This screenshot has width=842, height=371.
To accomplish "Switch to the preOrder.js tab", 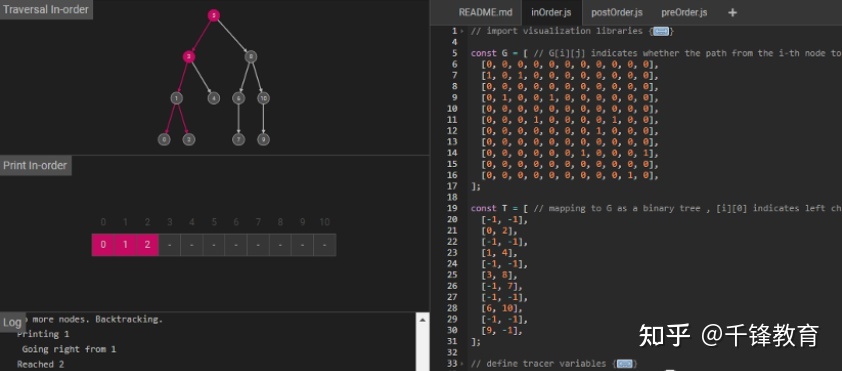I will (684, 12).
